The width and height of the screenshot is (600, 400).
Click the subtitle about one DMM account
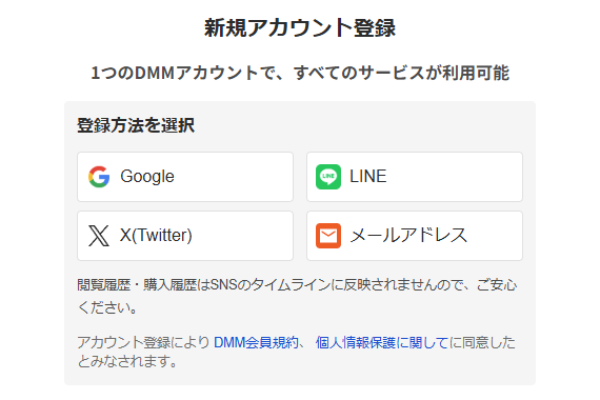(300, 73)
